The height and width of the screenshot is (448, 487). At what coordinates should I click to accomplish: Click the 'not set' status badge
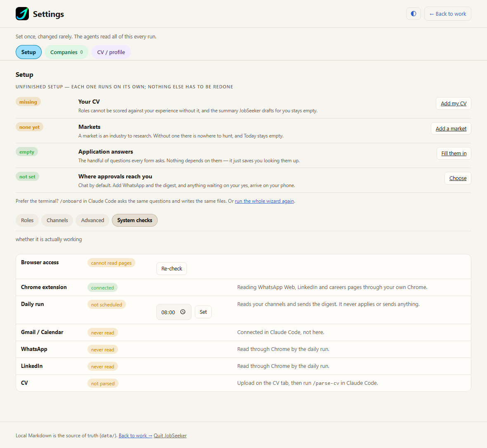click(x=27, y=177)
